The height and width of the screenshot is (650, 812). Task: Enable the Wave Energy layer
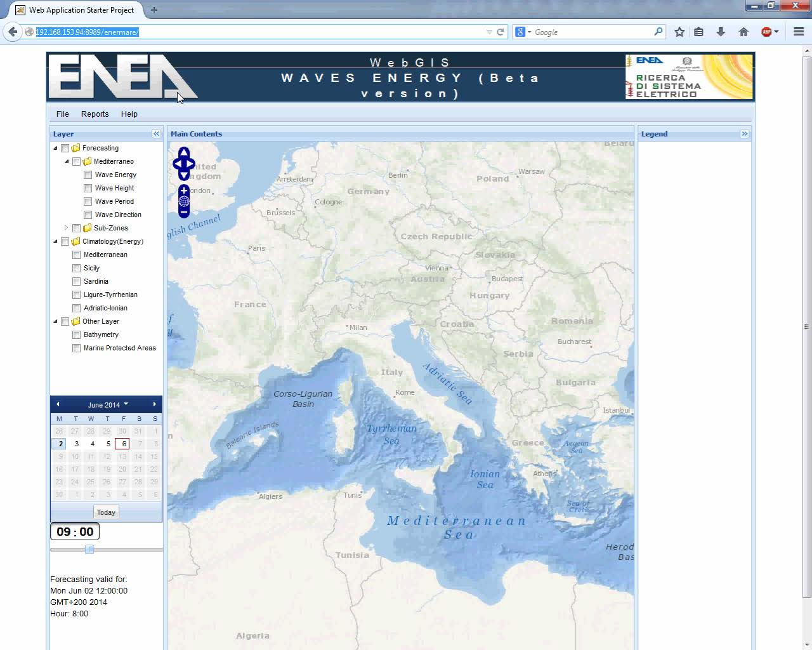pos(88,175)
